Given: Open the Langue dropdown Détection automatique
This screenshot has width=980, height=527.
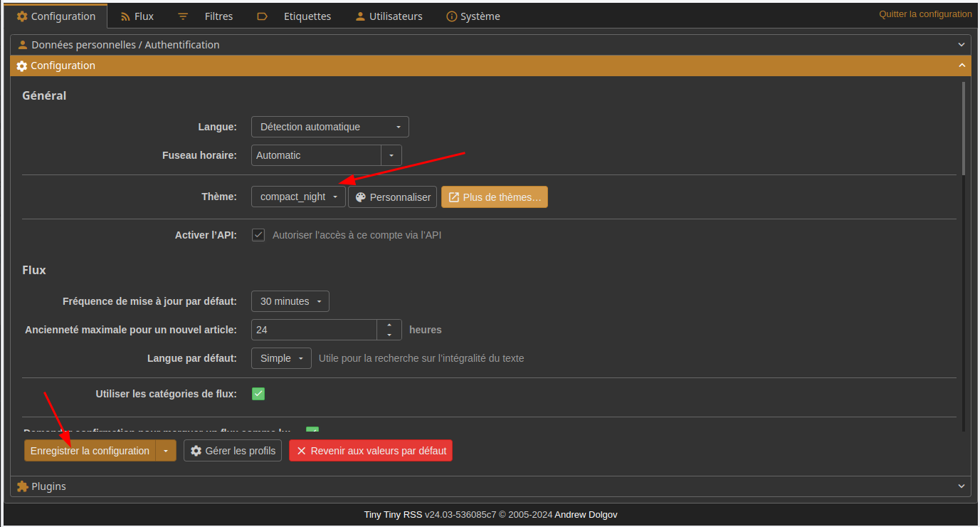Looking at the screenshot, I should tap(330, 127).
